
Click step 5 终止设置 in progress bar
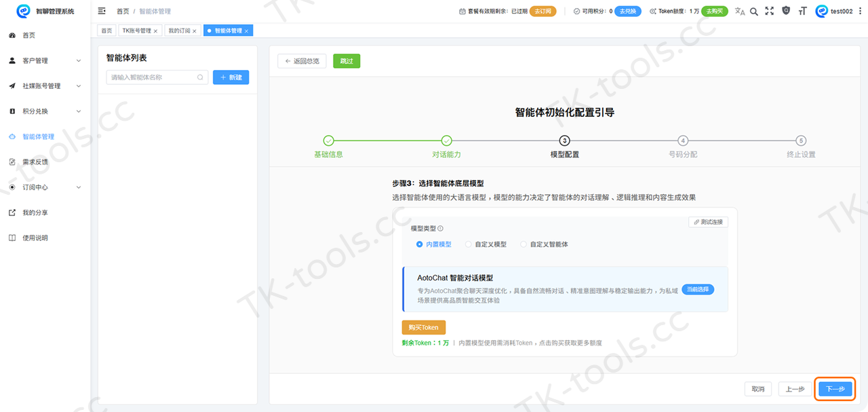tap(801, 146)
